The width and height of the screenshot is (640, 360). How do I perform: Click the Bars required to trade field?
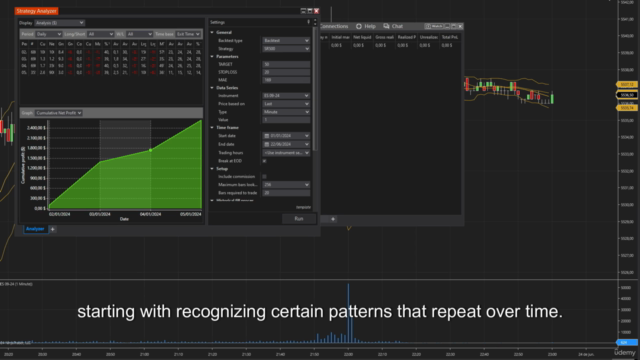coord(286,193)
